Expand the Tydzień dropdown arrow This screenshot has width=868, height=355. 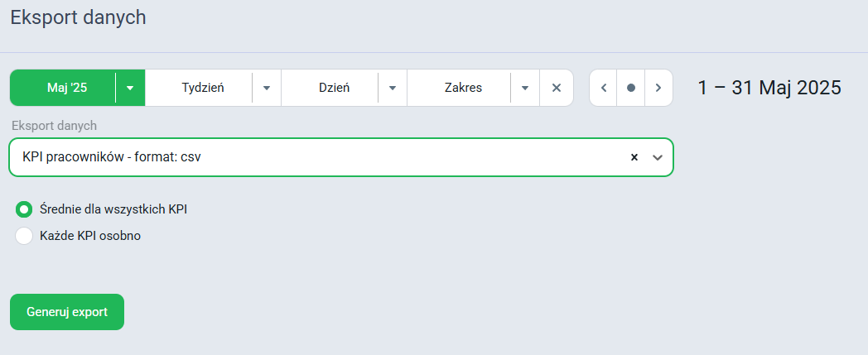[x=266, y=88]
